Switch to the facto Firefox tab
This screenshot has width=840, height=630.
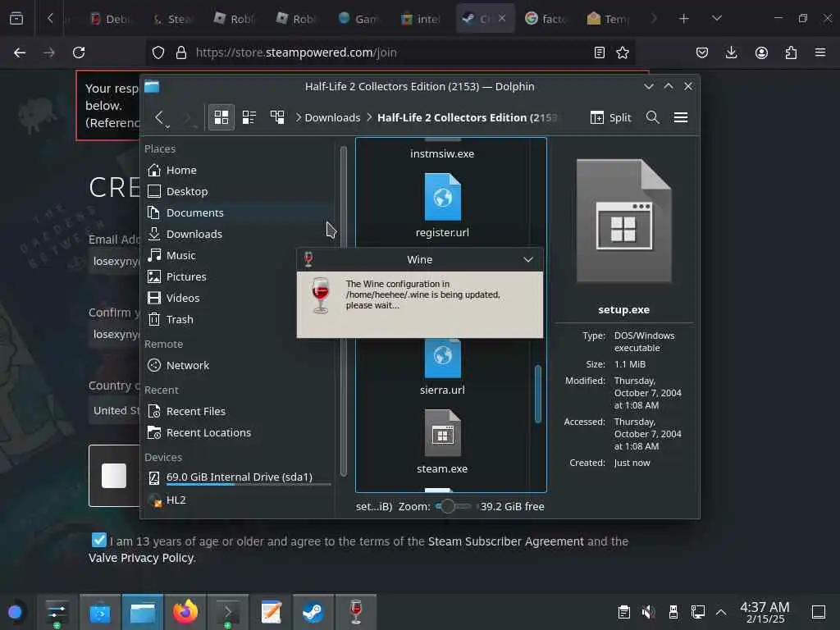546,19
